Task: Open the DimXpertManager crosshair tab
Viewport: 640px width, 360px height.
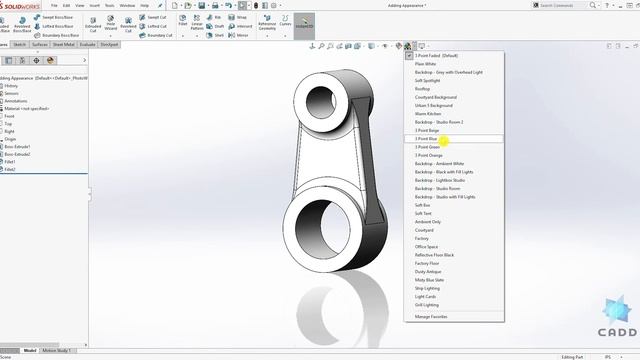Action: (x=36, y=60)
